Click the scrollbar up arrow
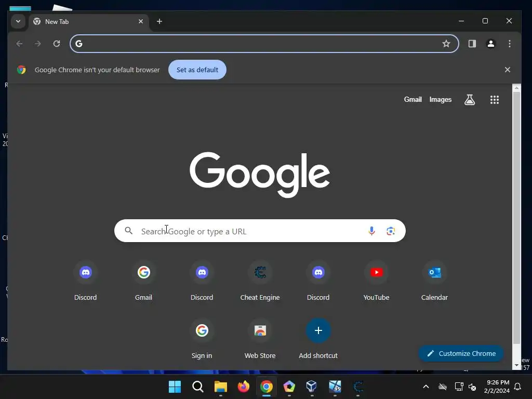The height and width of the screenshot is (399, 532). 516,88
